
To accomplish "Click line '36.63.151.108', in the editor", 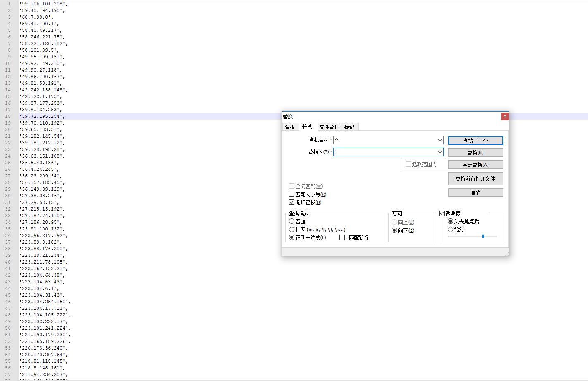I will 42,156.
